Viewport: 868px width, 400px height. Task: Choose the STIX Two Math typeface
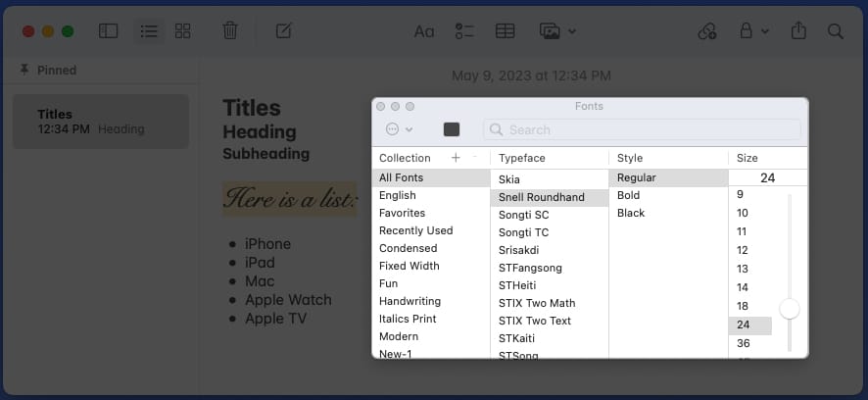pos(550,303)
